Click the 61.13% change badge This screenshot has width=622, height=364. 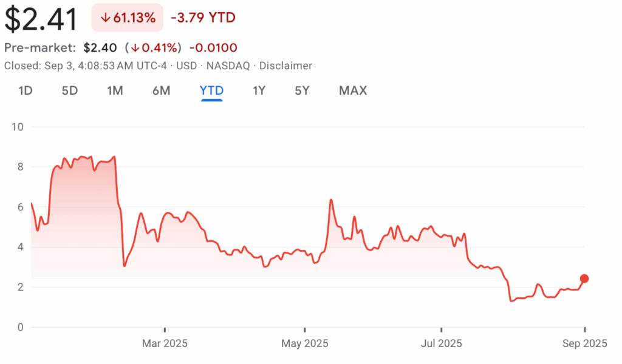click(128, 18)
